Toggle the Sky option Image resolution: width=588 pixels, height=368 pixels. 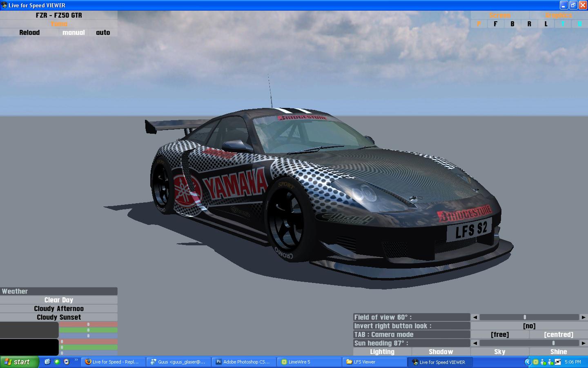500,352
